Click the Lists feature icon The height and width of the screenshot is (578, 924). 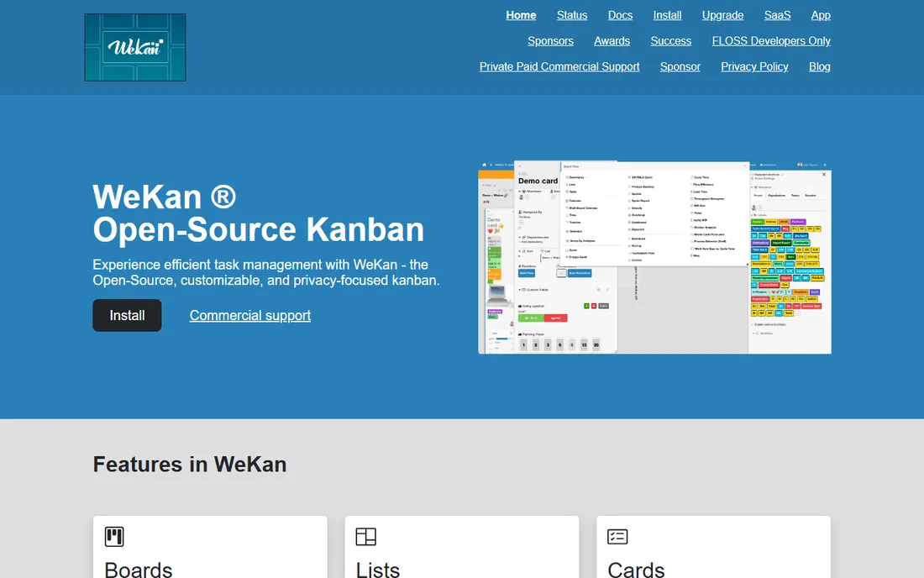click(x=366, y=537)
